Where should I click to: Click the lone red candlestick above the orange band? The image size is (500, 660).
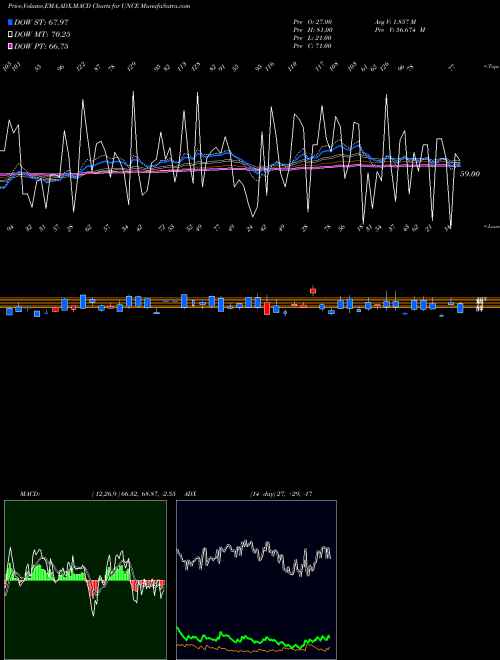[313, 290]
